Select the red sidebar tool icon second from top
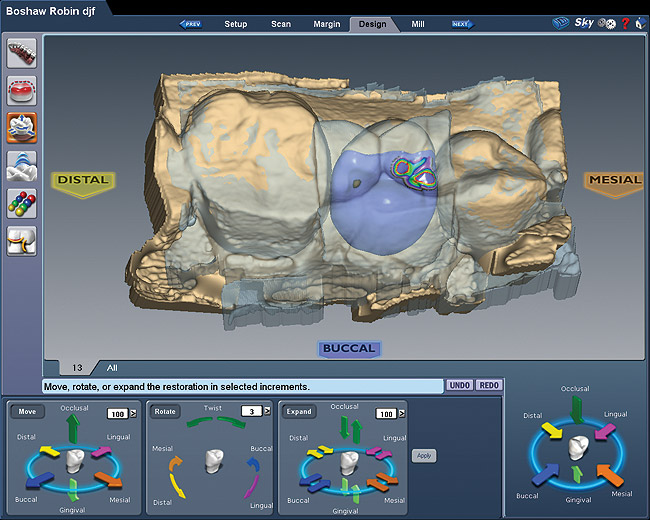The width and height of the screenshot is (650, 520). pos(22,91)
